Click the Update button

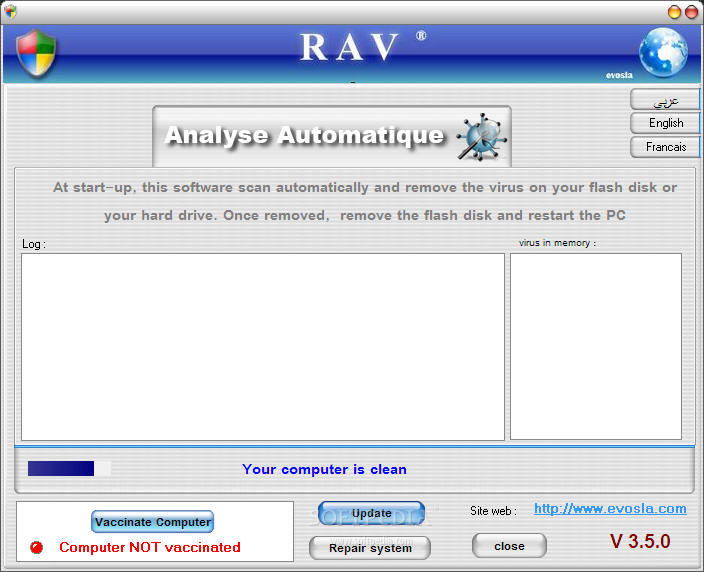pos(371,513)
